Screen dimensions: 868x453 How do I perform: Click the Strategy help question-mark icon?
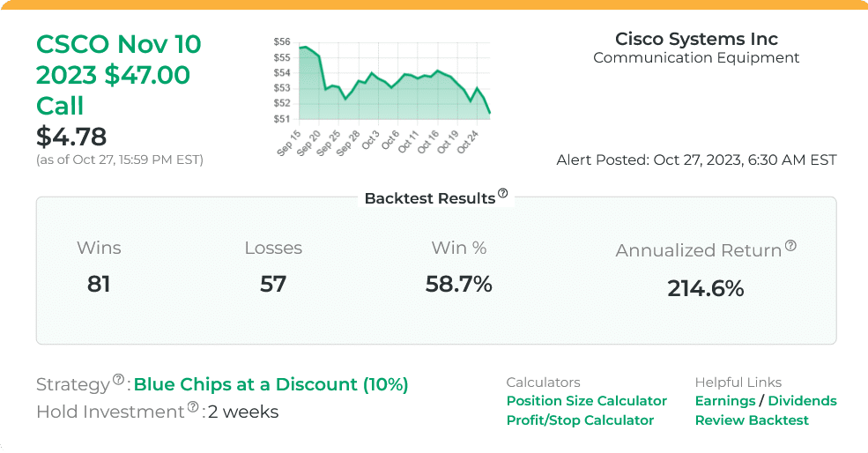pyautogui.click(x=119, y=381)
